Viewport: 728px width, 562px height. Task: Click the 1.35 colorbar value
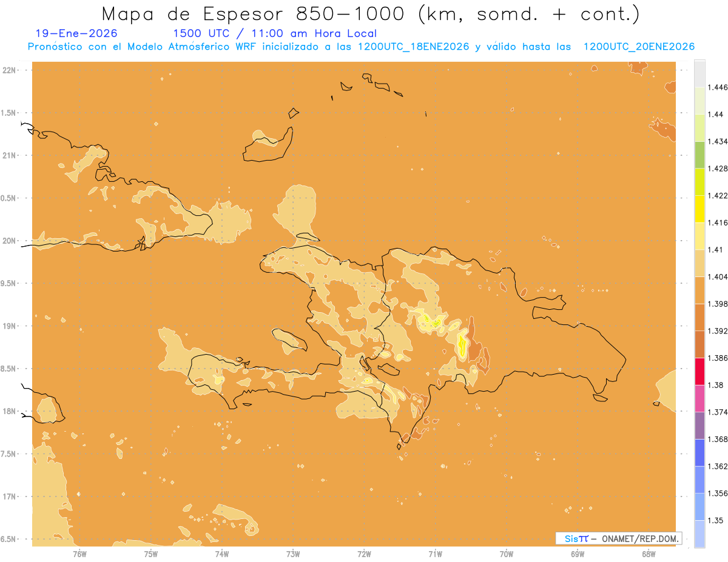point(715,520)
